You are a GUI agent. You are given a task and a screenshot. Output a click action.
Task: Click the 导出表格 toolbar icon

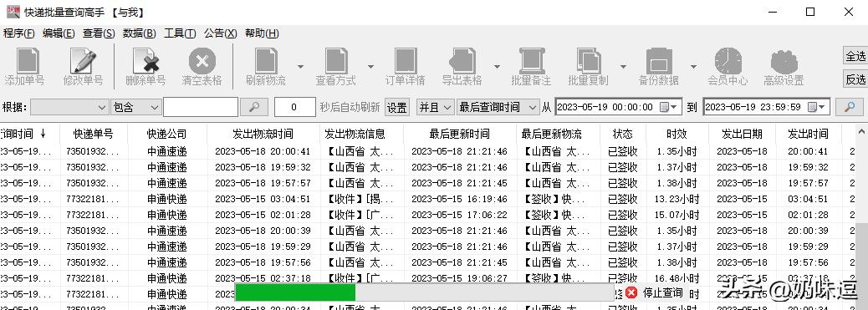pyautogui.click(x=462, y=60)
